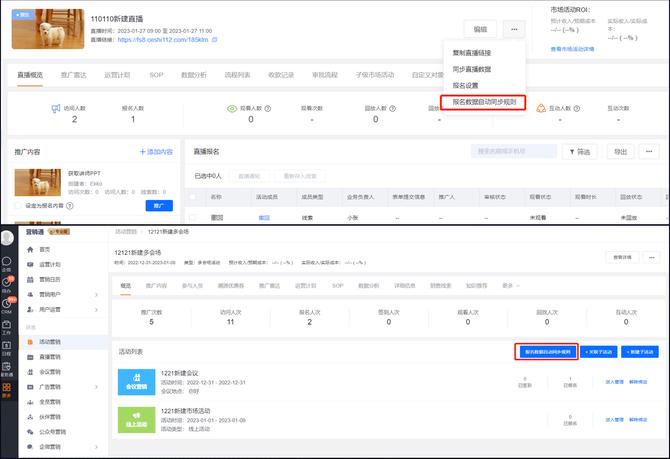This screenshot has height=459, width=670.
Task: Click the CRM icon in left rail
Action: pos(7,305)
